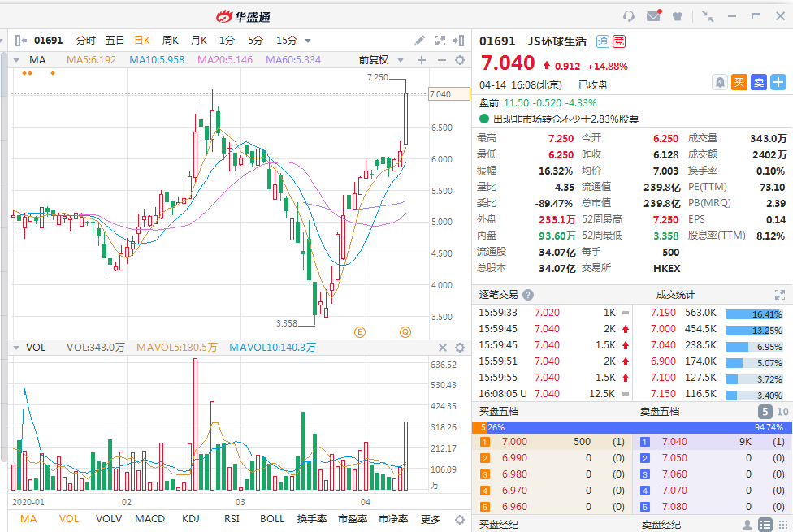Click the blue Sell (卖) button
793x532 pixels.
759,82
